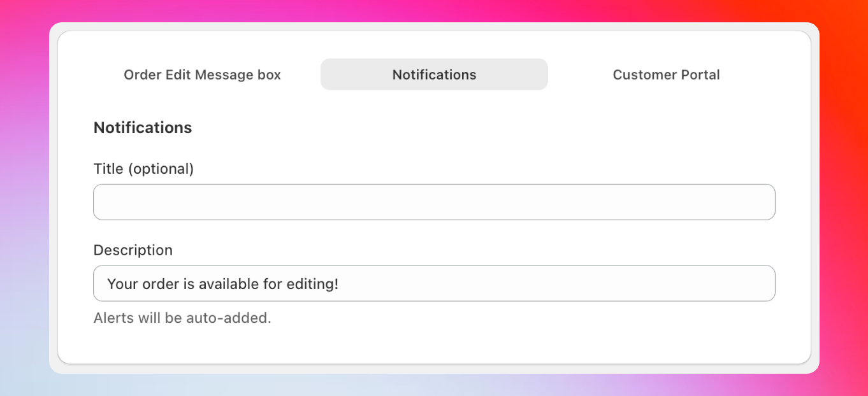
Task: Select the text 'Your order is available for editing!'
Action: (223, 283)
